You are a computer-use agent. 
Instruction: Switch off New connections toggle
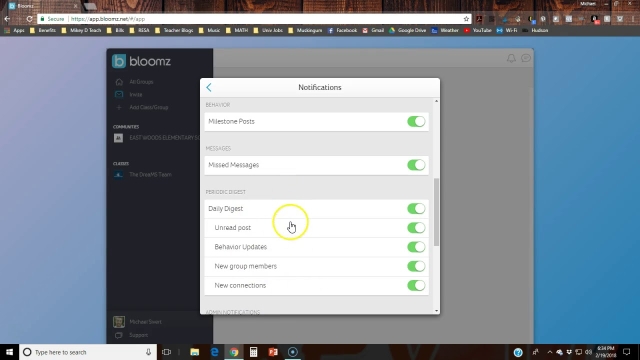416,285
